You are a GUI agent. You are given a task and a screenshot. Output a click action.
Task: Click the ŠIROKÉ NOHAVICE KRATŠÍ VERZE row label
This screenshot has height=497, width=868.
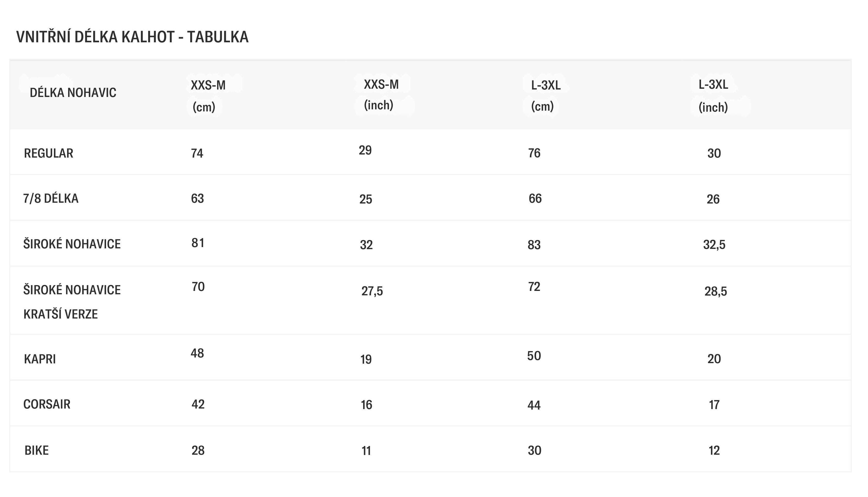[72, 302]
